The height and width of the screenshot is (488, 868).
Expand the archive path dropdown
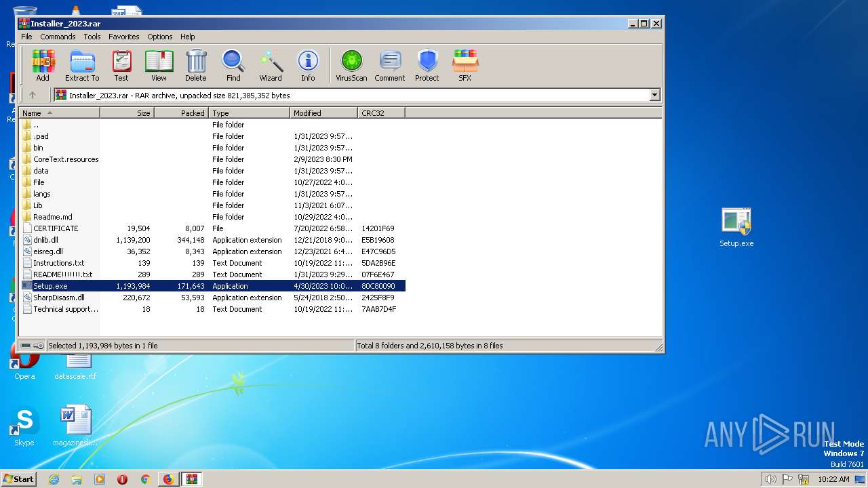pos(654,96)
